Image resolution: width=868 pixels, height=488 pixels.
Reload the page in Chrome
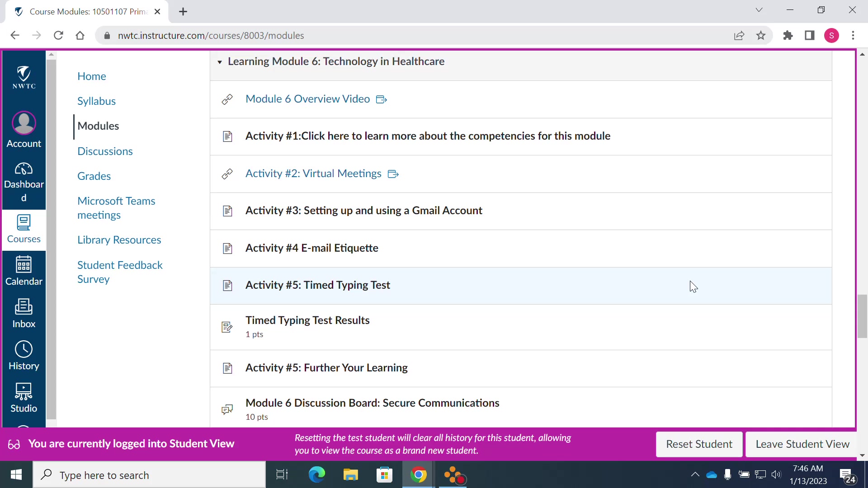58,35
